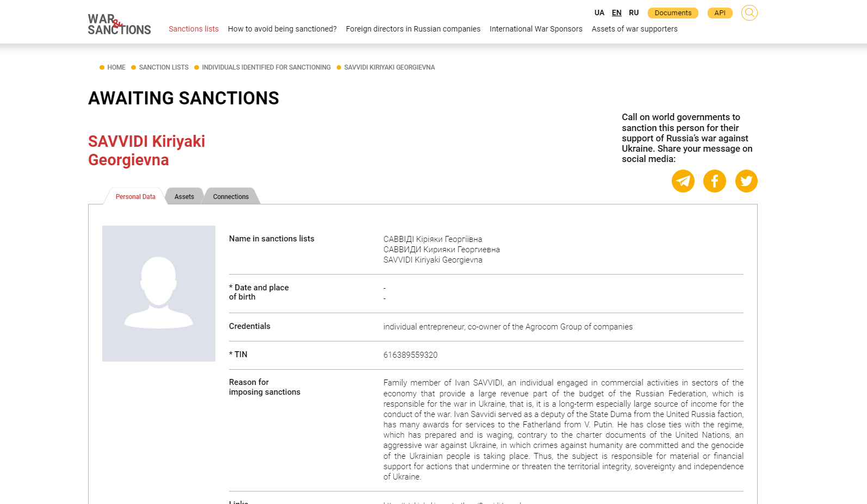Screen dimensions: 867x504
Task: Switch language to UA
Action: 599,13
